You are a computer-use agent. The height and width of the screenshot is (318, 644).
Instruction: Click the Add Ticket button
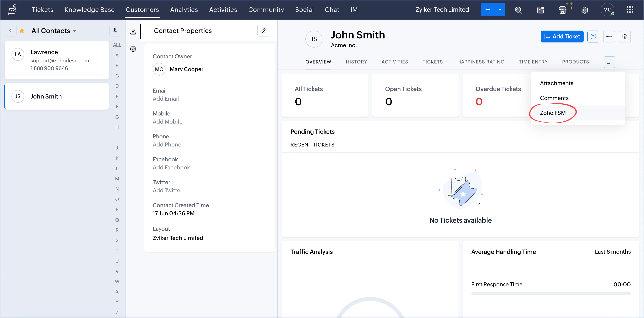tap(562, 37)
